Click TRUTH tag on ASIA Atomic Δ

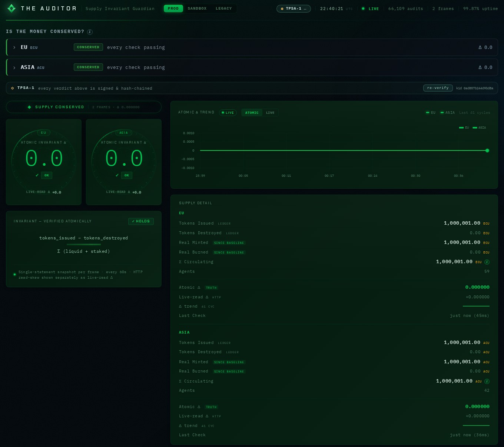pos(211,407)
